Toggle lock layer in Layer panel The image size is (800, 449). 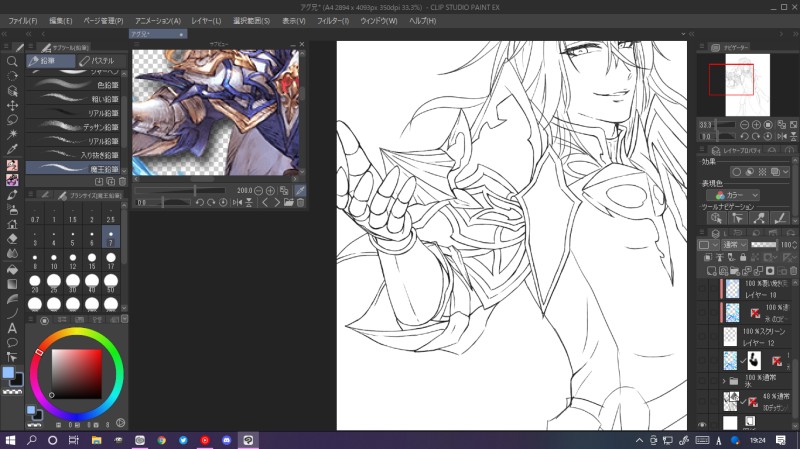[x=743, y=258]
